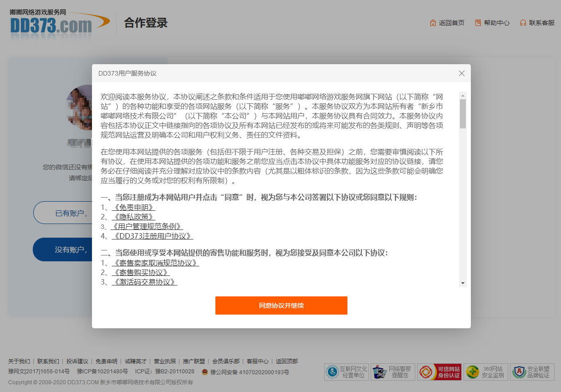Image resolution: width=561 pixels, height=392 pixels.
Task: Click the scrollbar down arrow in the agreement
Action: pyautogui.click(x=463, y=283)
